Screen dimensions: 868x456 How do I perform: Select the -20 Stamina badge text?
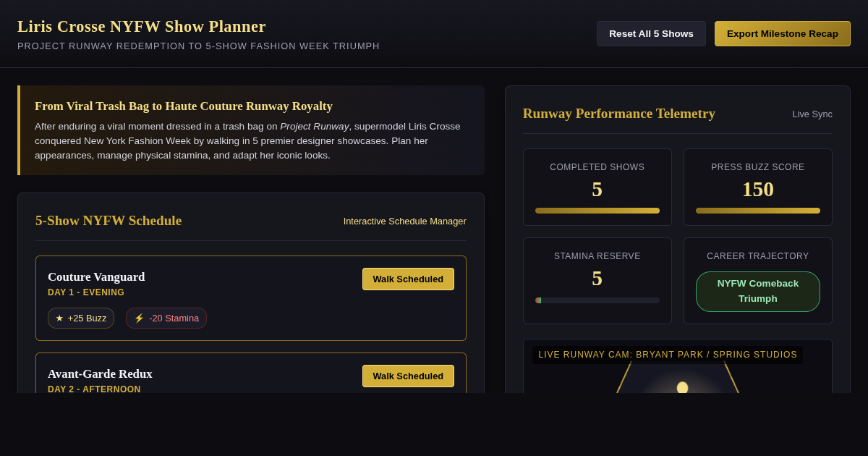pos(174,318)
